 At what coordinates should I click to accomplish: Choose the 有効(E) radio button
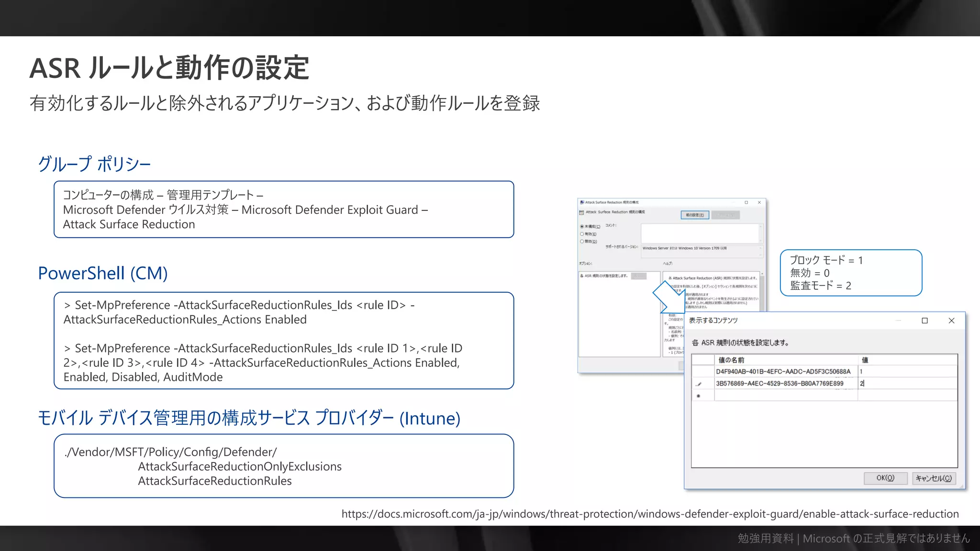pyautogui.click(x=582, y=234)
